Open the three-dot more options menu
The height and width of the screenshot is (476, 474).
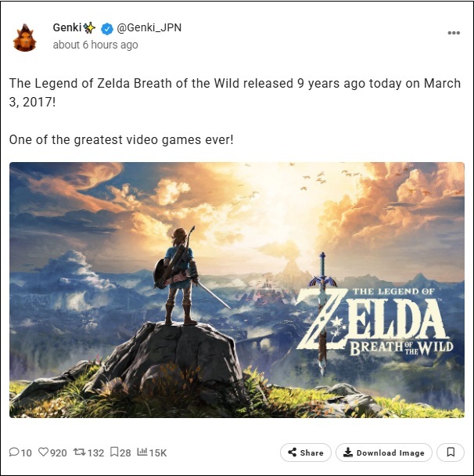(x=454, y=33)
